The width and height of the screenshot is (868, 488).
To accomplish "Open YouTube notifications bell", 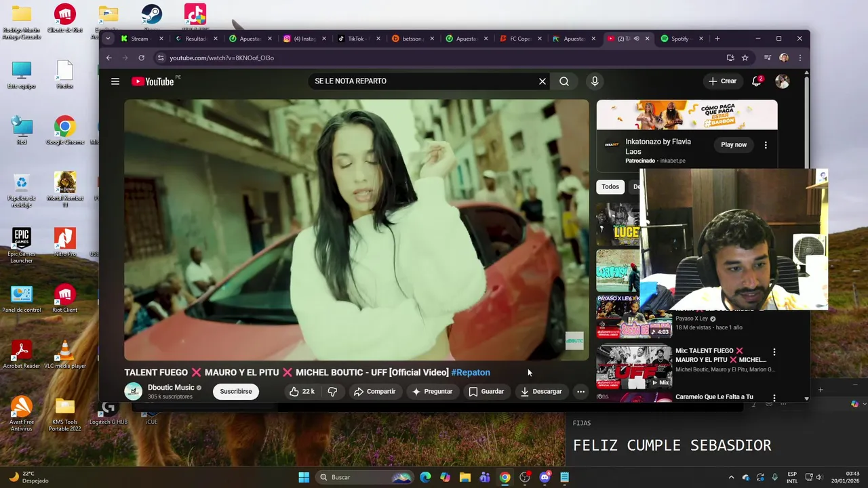I will pos(757,81).
